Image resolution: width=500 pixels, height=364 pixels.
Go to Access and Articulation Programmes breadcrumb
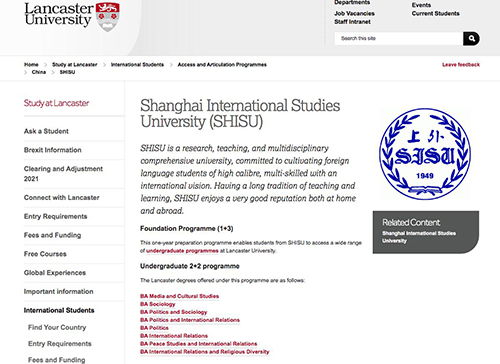(222, 65)
